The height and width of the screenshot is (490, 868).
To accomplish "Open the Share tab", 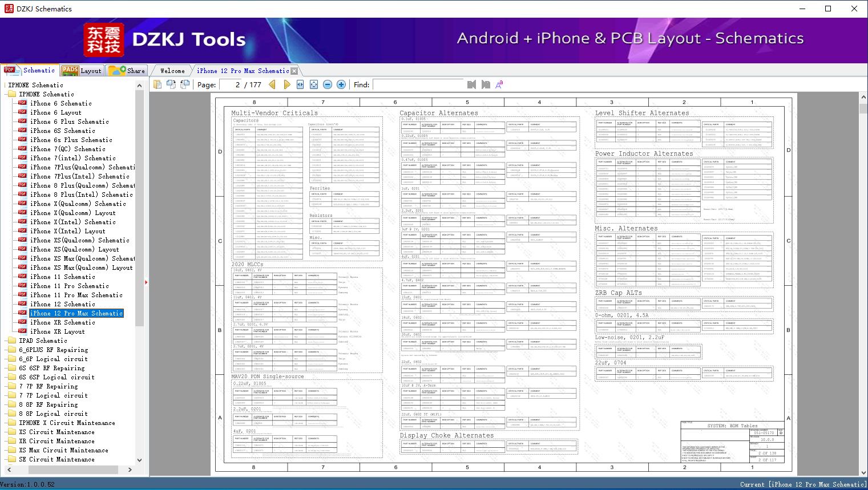I will (x=127, y=71).
